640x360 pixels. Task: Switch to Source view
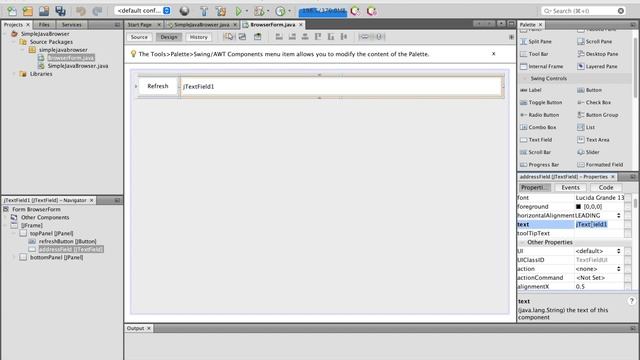click(x=139, y=37)
